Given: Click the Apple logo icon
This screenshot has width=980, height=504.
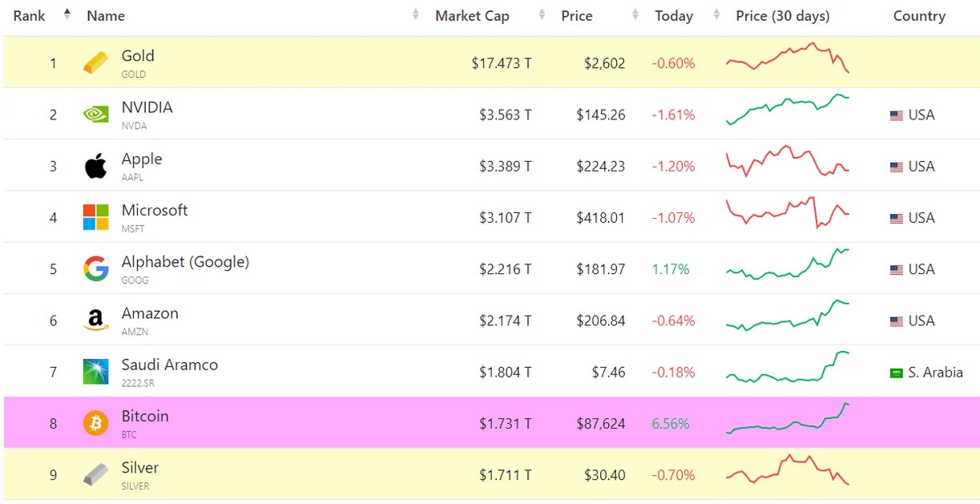Looking at the screenshot, I should (95, 166).
